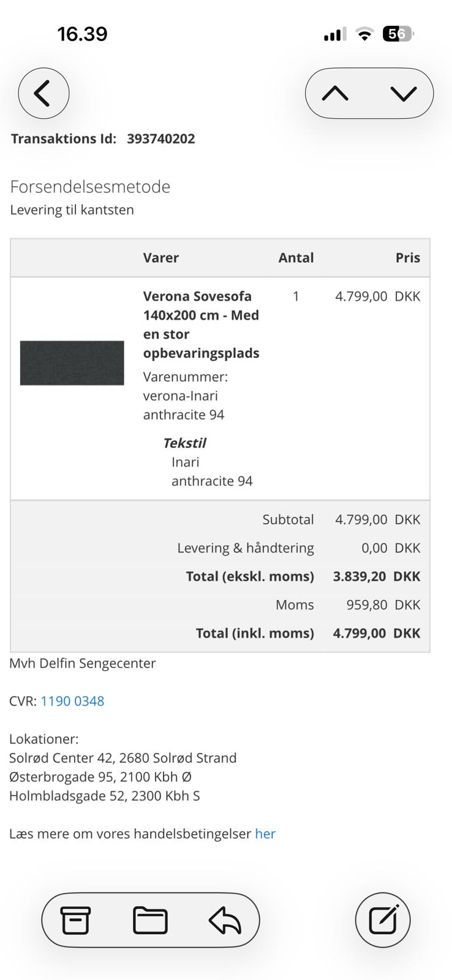452x980 pixels.
Task: Tap the Transaktions Id number 393740202
Action: [x=161, y=138]
